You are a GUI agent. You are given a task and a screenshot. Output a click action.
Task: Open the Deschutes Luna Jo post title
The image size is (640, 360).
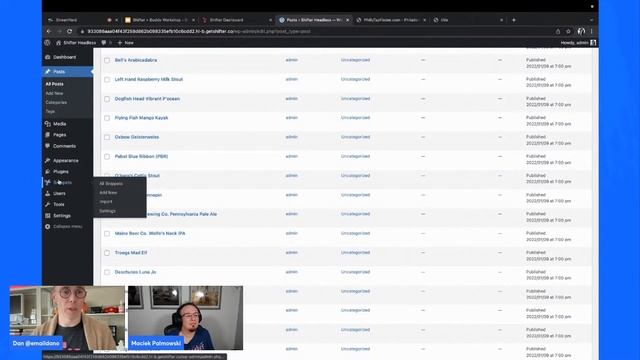point(136,272)
